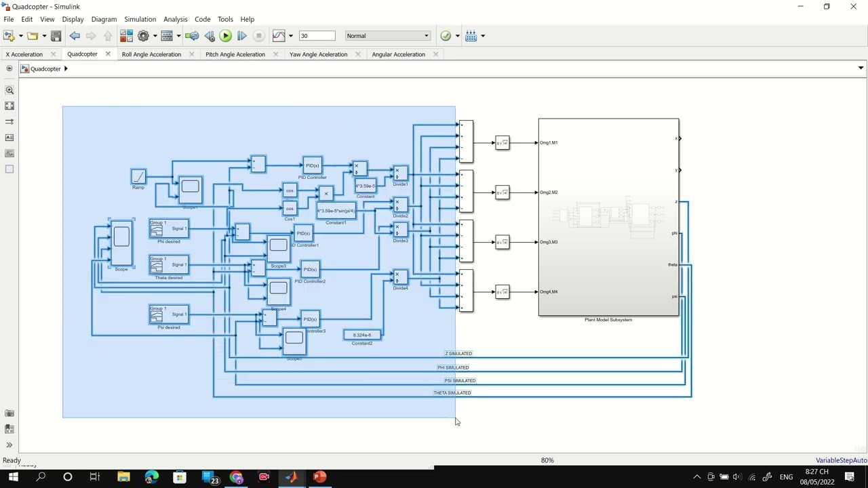Open Model Configuration Parameters gear
This screenshot has width=868, height=488.
(x=143, y=36)
